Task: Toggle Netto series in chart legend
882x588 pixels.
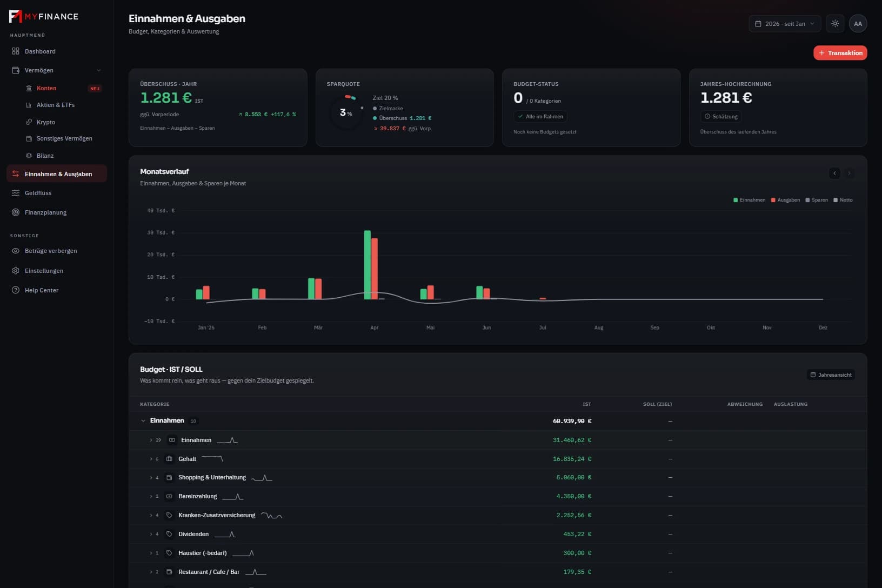Action: [843, 200]
